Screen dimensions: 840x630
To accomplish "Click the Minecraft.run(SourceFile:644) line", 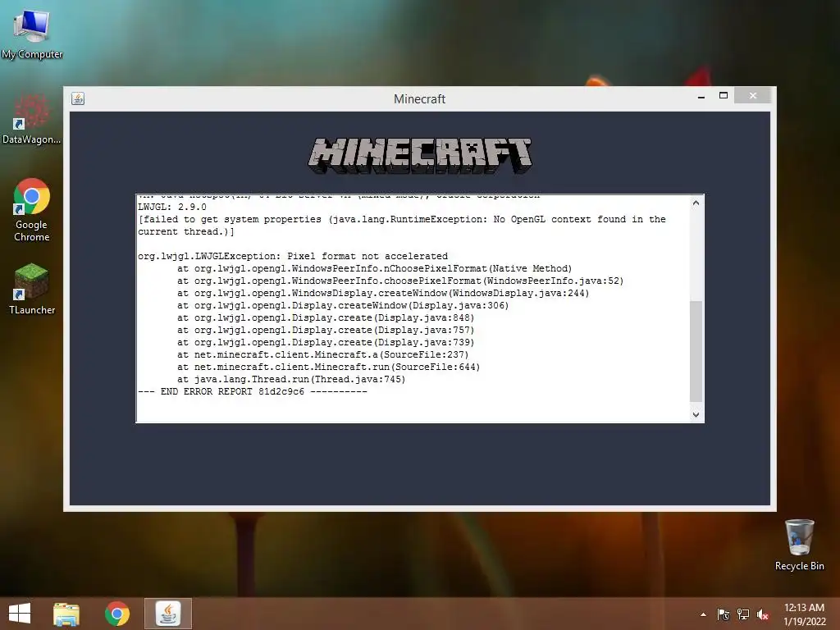I will pyautogui.click(x=328, y=367).
